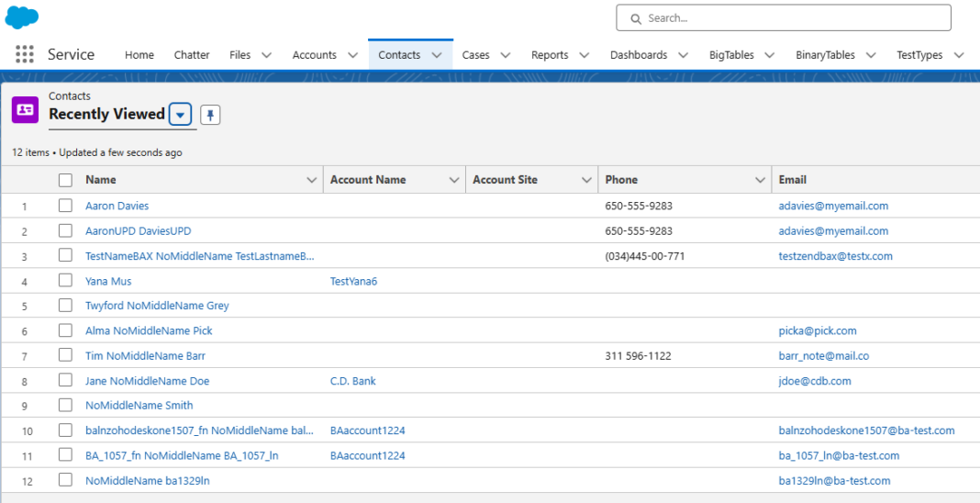
Task: Pin the Recently Viewed list view
Action: 210,115
